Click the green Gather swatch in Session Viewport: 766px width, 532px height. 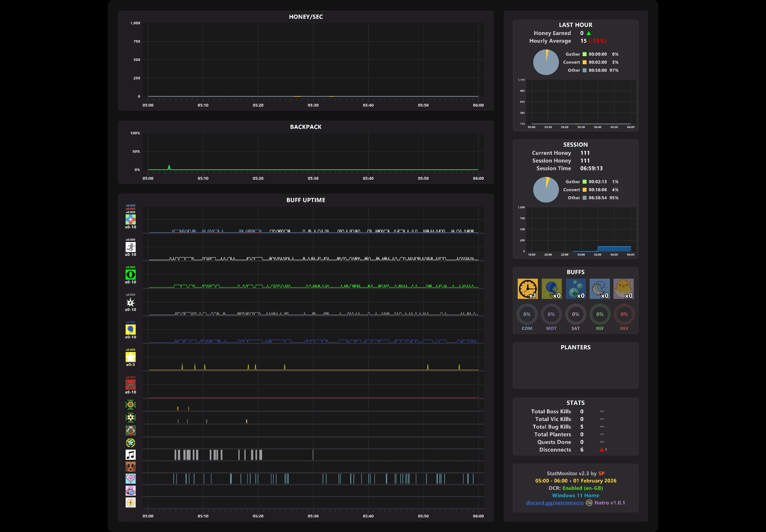click(584, 182)
